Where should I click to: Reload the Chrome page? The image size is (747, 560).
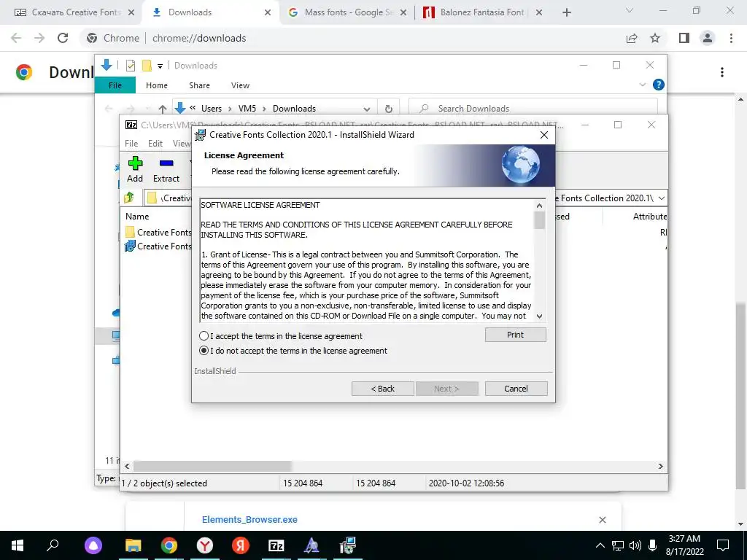point(63,38)
